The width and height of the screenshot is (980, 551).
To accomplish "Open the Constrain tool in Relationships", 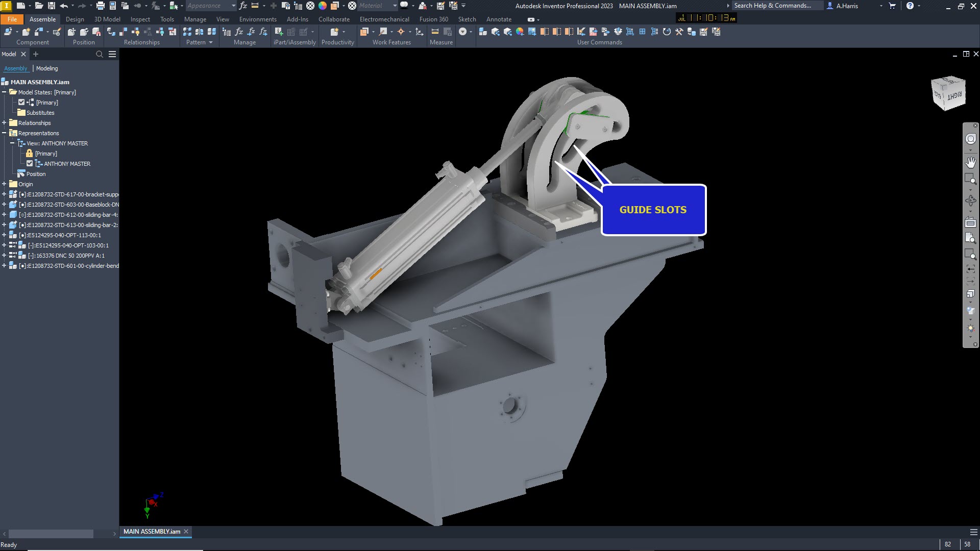I will click(x=112, y=32).
